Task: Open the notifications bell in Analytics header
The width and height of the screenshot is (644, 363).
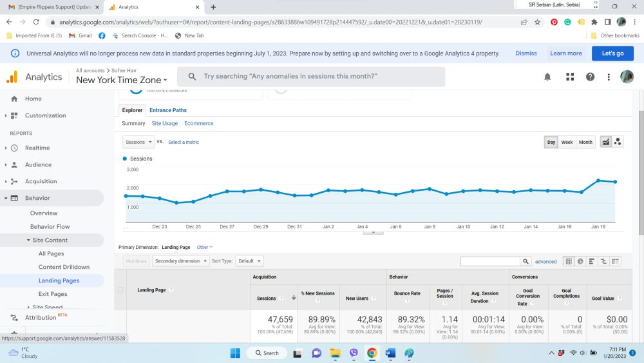Action: pos(547,77)
